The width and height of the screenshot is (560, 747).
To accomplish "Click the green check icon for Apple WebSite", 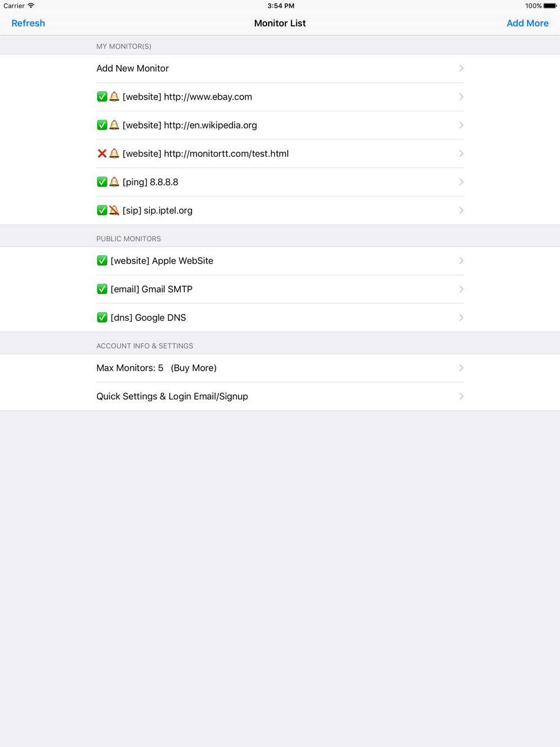I will point(102,261).
